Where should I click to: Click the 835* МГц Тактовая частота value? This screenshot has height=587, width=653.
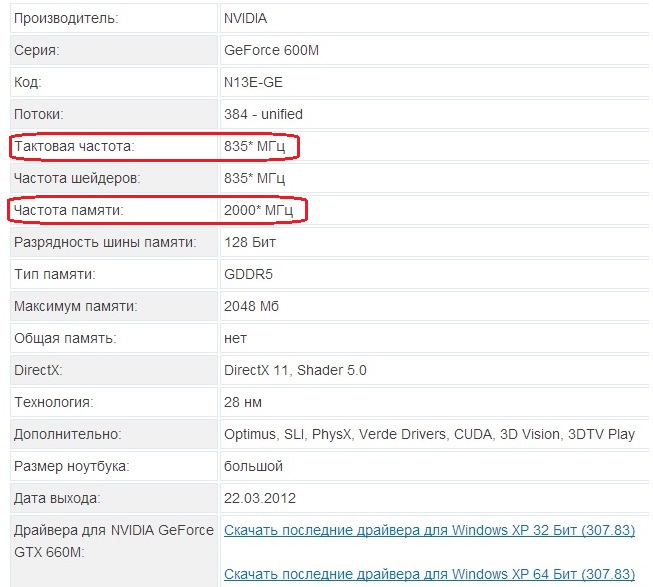[254, 146]
